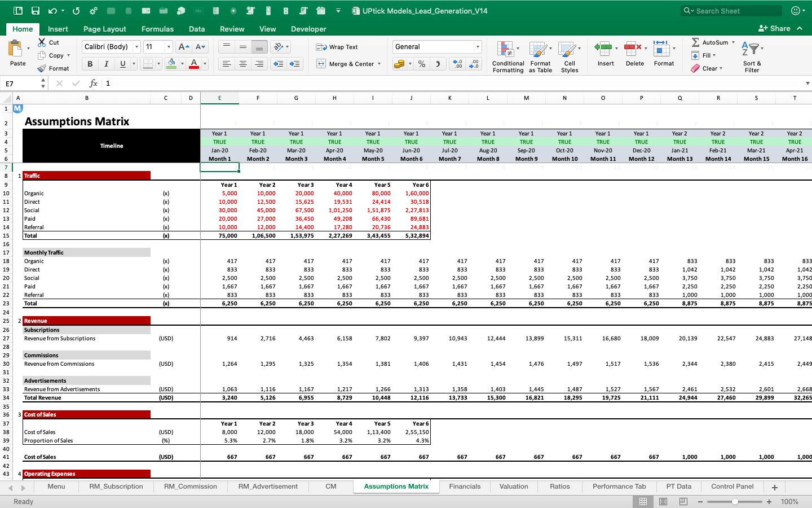Click AutoSum button
812x508 pixels.
(x=709, y=42)
